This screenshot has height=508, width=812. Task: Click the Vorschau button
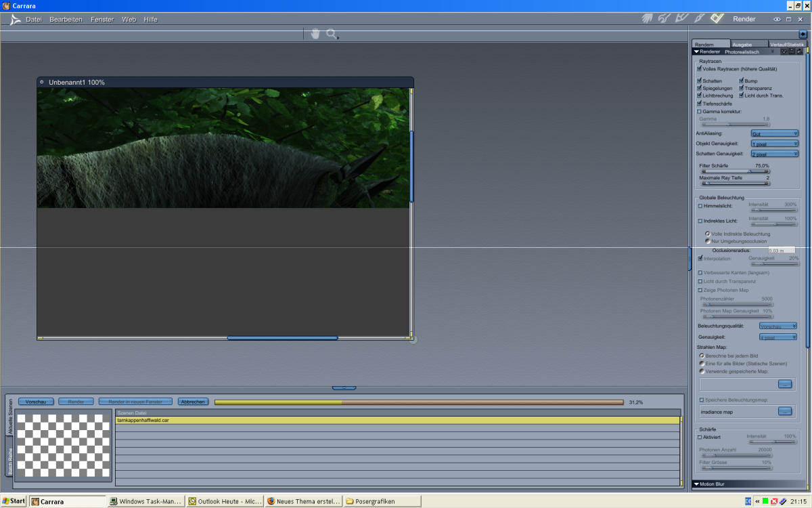[36, 402]
